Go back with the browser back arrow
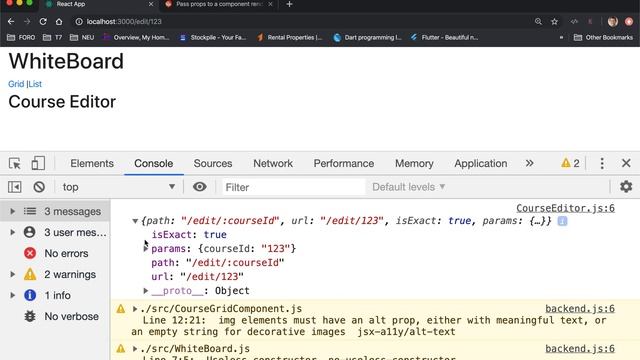 pos(11,21)
